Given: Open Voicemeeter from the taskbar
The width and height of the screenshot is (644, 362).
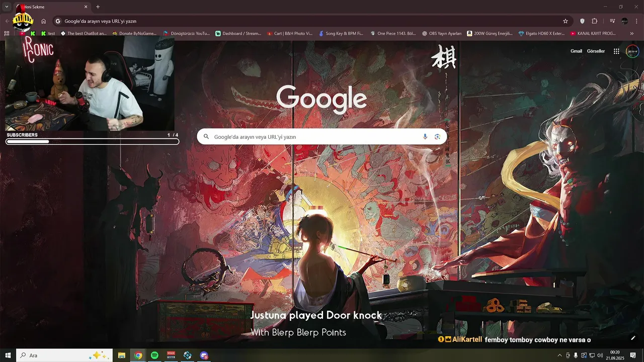Looking at the screenshot, I should coord(171,355).
